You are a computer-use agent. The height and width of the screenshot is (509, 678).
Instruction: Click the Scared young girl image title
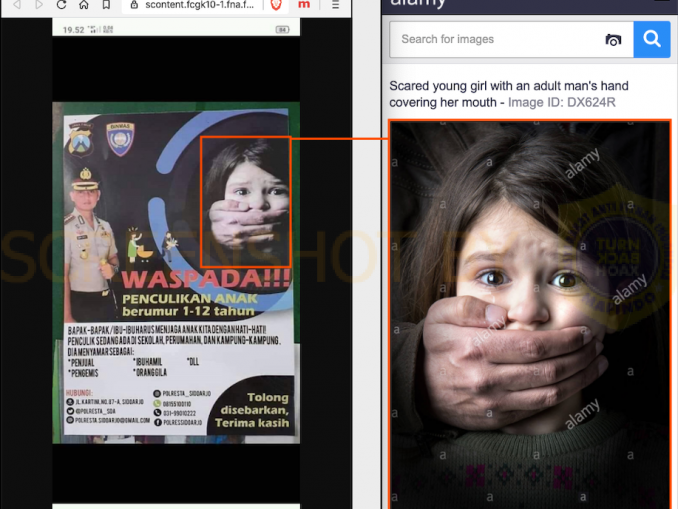508,94
